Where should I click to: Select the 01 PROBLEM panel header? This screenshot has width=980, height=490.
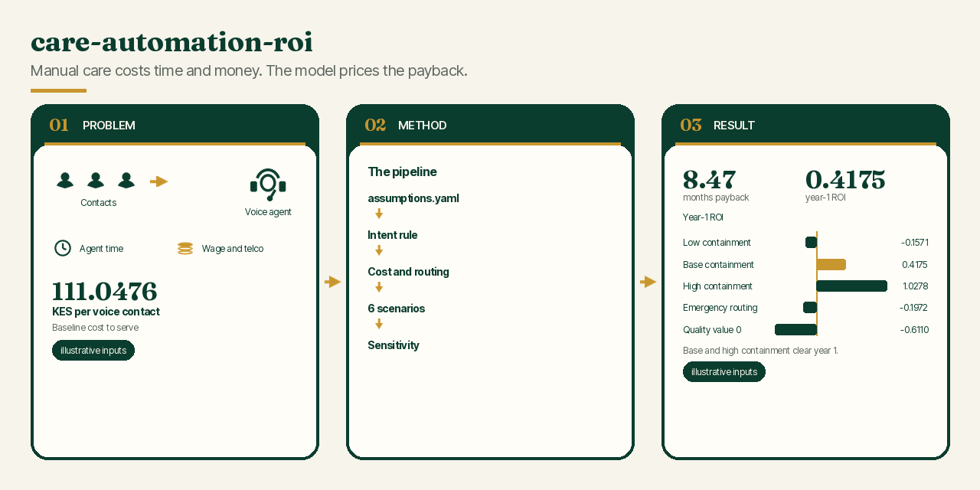point(175,125)
